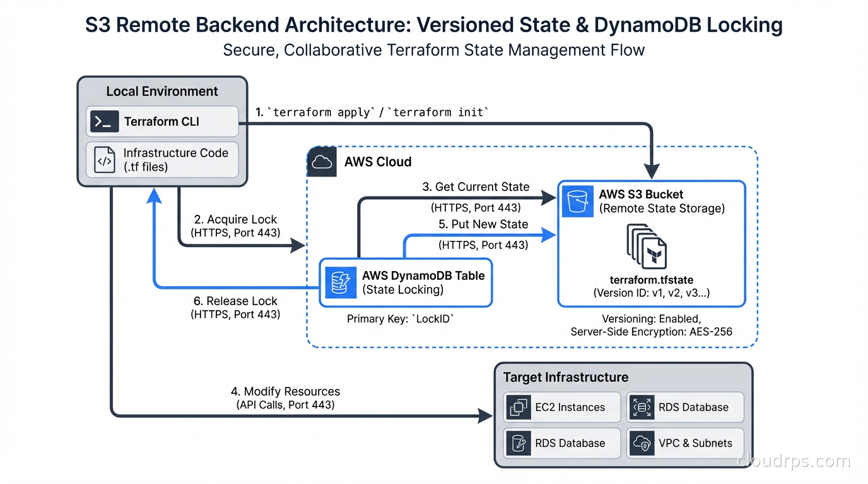This screenshot has height=484, width=868.
Task: Click the Version ID: v1, v2, v3 text
Action: pos(652,292)
